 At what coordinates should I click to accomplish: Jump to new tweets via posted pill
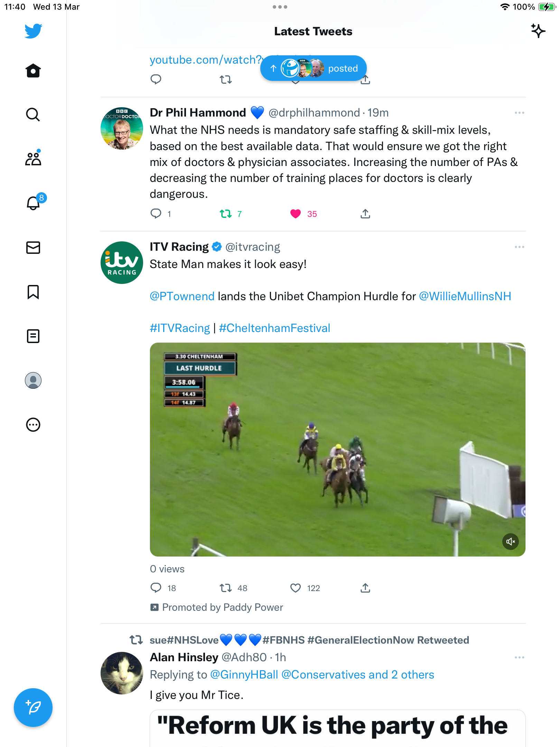313,68
